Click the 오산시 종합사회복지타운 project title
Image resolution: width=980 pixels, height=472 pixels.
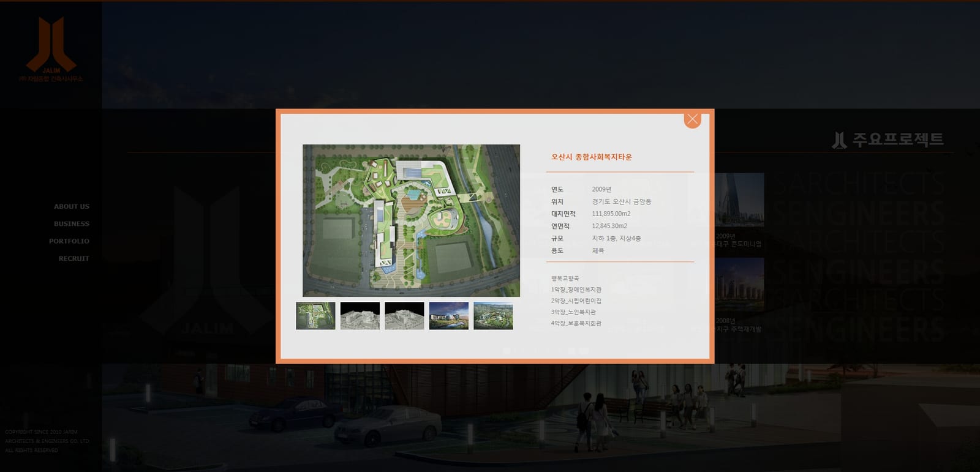tap(592, 157)
